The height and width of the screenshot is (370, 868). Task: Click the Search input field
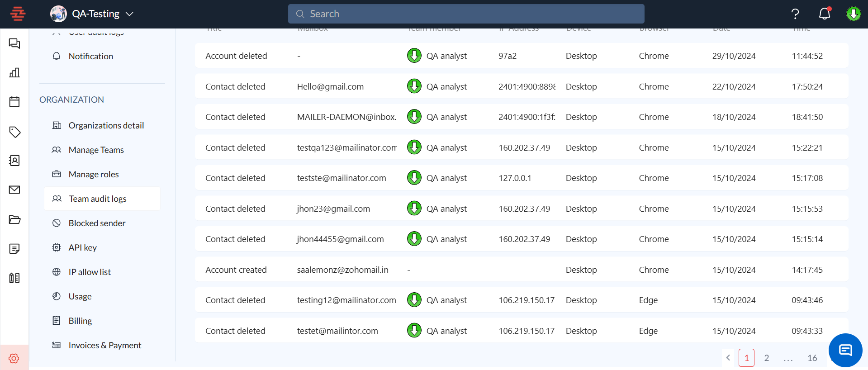pyautogui.click(x=466, y=14)
